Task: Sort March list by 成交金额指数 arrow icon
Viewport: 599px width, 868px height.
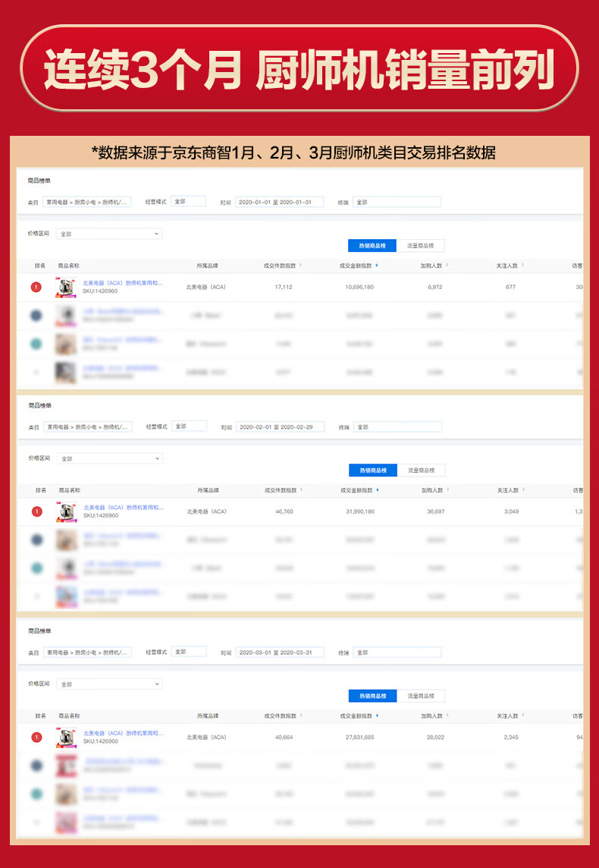Action: 377,715
